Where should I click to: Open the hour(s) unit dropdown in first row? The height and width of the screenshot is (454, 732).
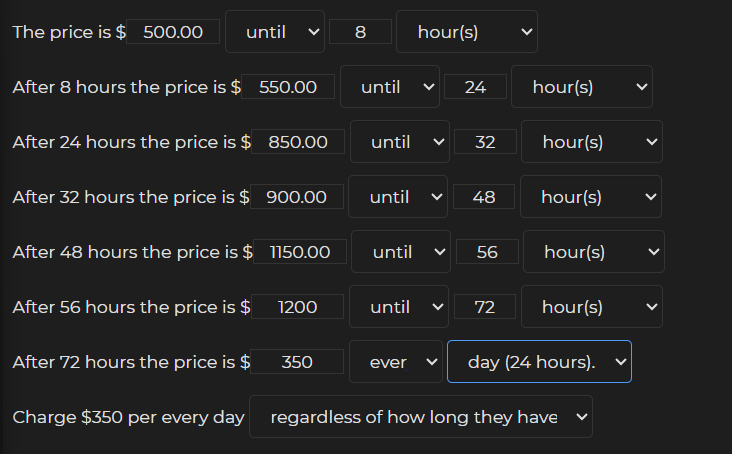466,32
